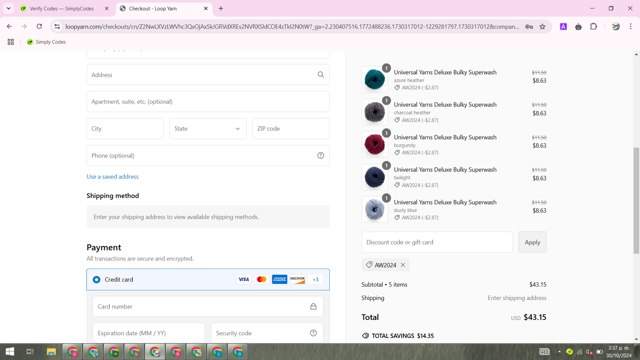Reload the checkout page
The height and width of the screenshot is (360, 640).
point(39,27)
